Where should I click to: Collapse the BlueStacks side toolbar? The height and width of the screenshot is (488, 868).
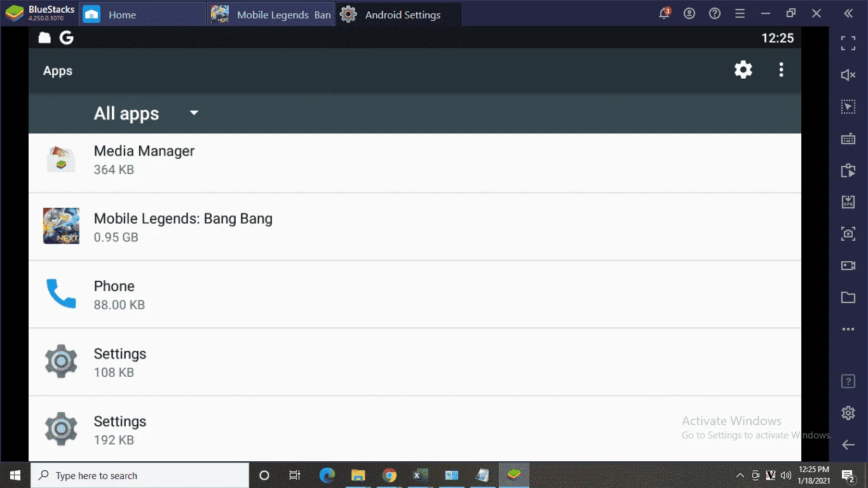tap(848, 13)
